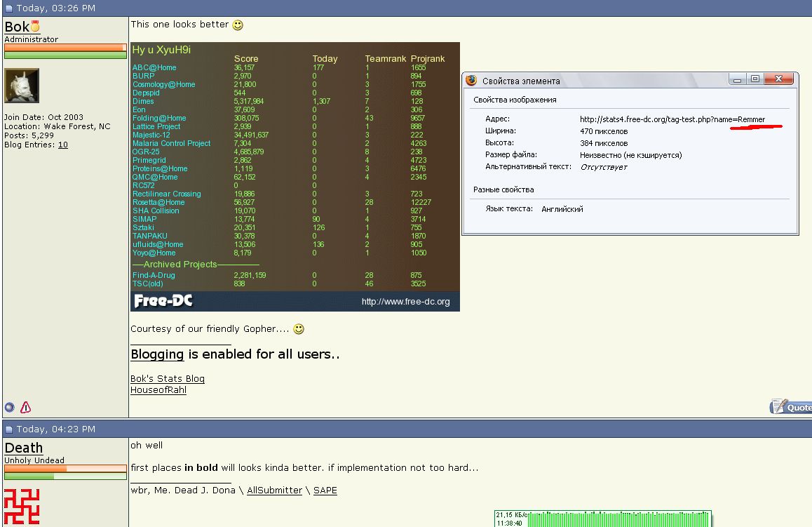The height and width of the screenshot is (527, 812).
Task: Open Bok's avatar image
Action: pyautogui.click(x=22, y=86)
